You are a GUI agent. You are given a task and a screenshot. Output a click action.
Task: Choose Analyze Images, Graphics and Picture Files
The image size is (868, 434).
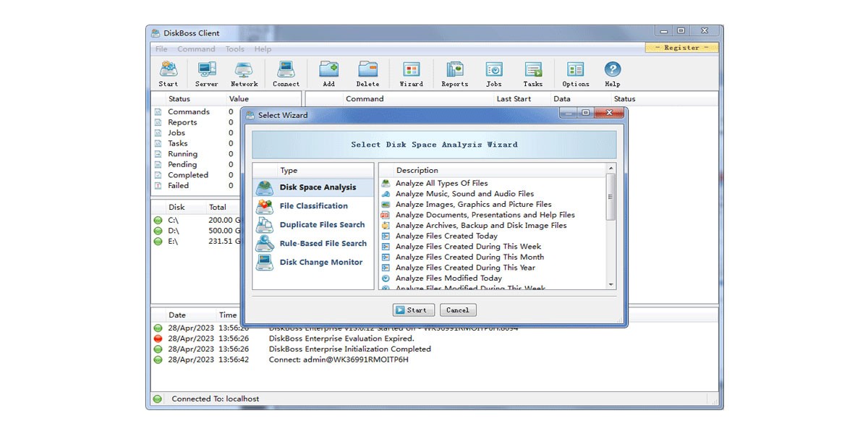point(473,205)
